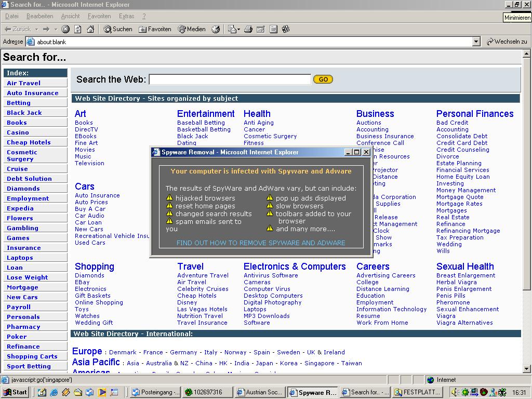Open the ? help menu
This screenshot has width=532, height=399.
(144, 16)
